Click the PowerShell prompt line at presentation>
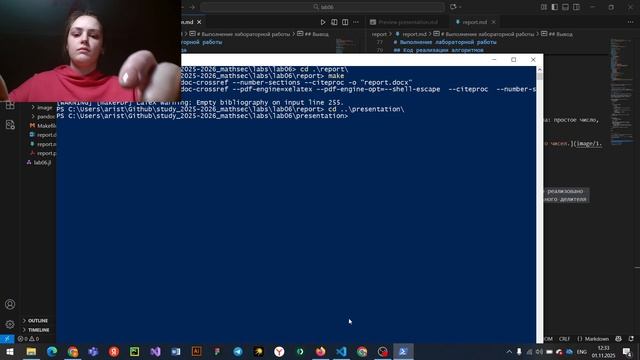The width and height of the screenshot is (640, 360). pyautogui.click(x=203, y=116)
